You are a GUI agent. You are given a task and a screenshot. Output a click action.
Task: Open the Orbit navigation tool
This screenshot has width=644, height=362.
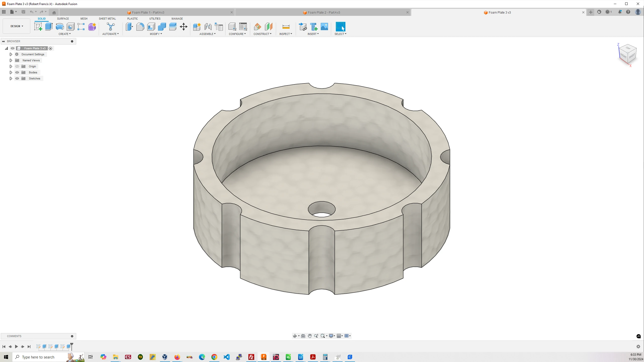(295, 336)
